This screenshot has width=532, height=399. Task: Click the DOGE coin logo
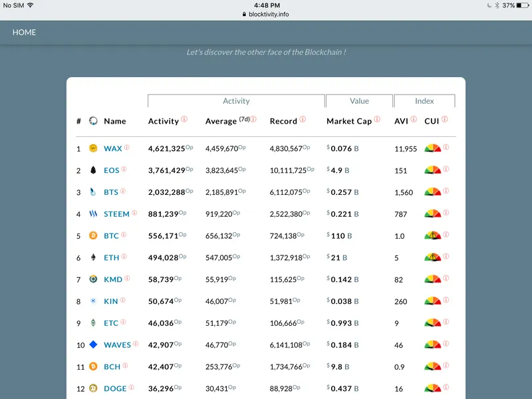tap(93, 388)
